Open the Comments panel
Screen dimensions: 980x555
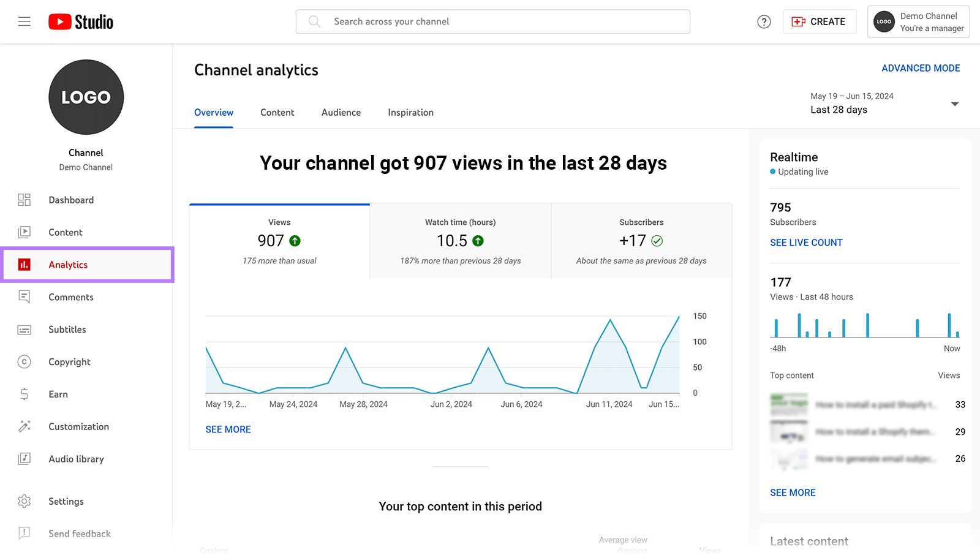click(x=71, y=297)
